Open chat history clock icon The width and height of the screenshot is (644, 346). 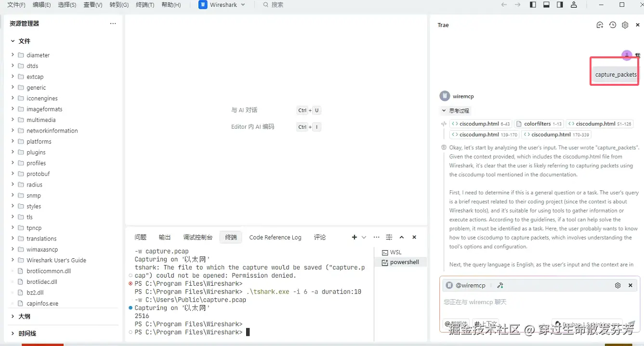(x=613, y=25)
